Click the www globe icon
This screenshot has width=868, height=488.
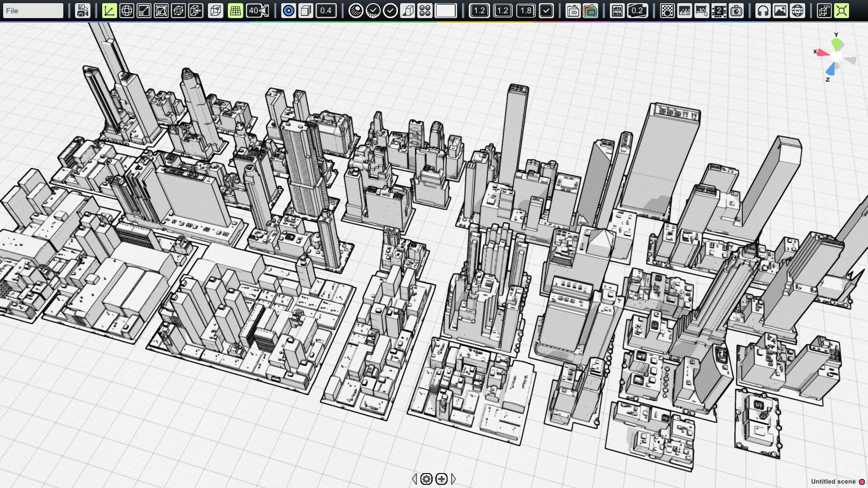tap(797, 10)
